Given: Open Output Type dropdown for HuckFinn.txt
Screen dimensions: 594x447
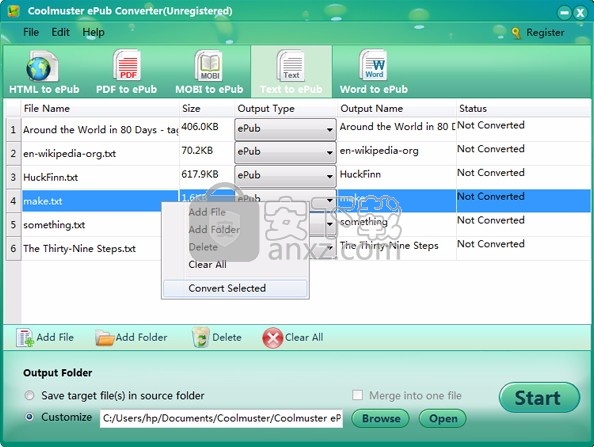Looking at the screenshot, I should click(x=285, y=176).
